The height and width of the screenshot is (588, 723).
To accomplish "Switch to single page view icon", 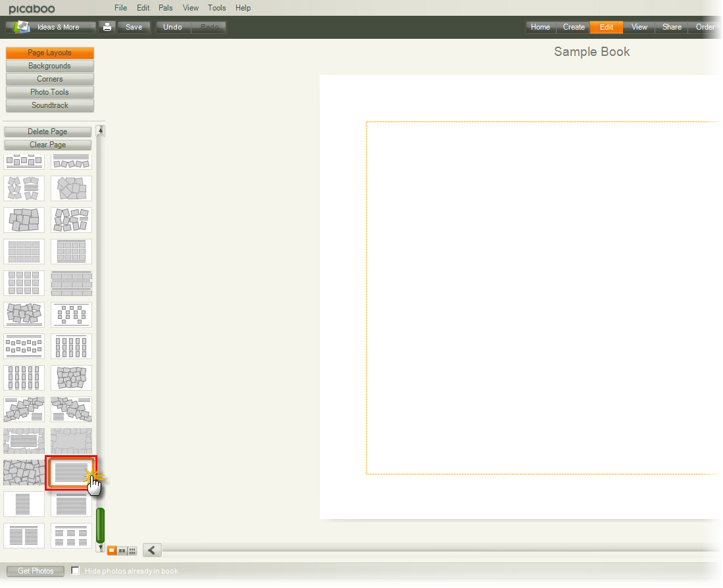I will click(x=112, y=551).
